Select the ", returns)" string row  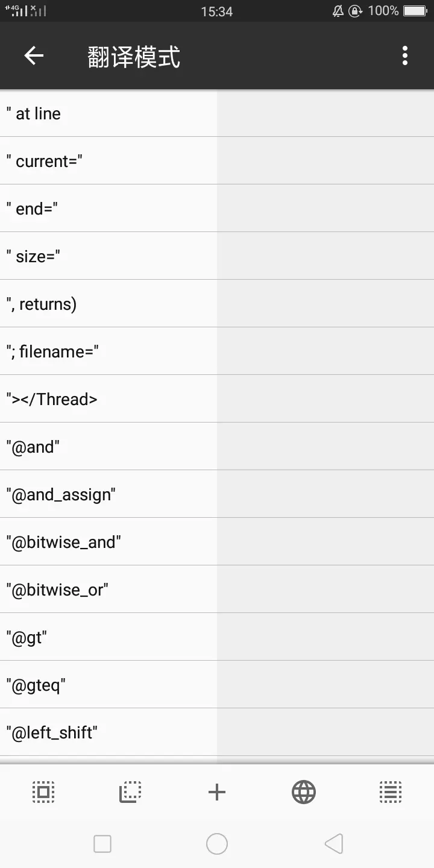[x=108, y=304]
